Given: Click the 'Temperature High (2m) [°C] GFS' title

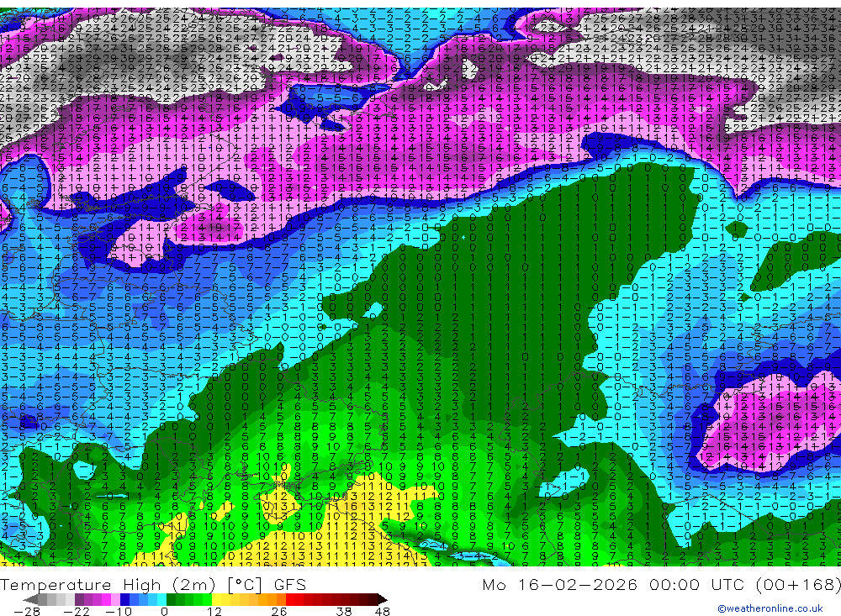Looking at the screenshot, I should (x=153, y=584).
